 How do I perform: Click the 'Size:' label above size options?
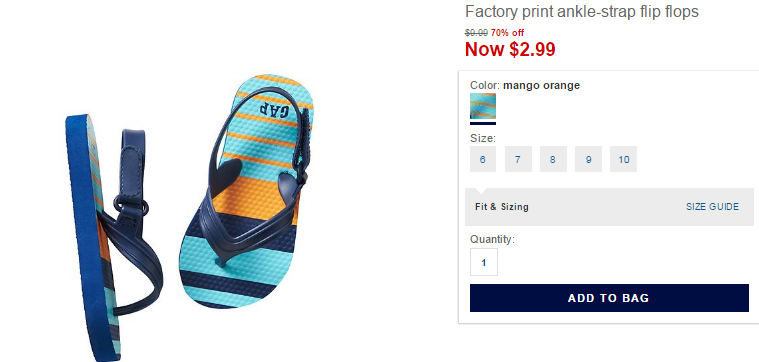[x=483, y=138]
